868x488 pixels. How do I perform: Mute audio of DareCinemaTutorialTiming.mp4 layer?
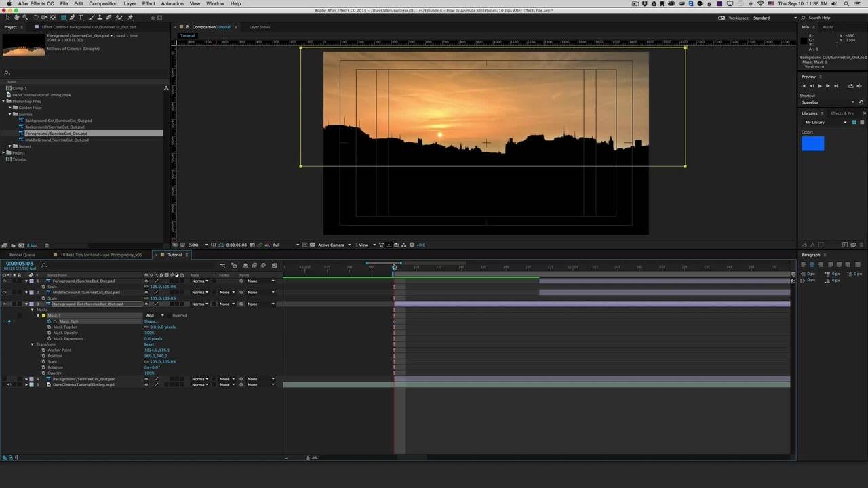pos(9,385)
